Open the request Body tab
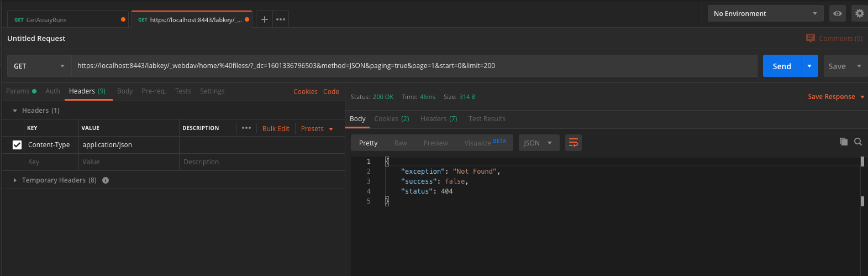868x276 pixels. coord(125,91)
